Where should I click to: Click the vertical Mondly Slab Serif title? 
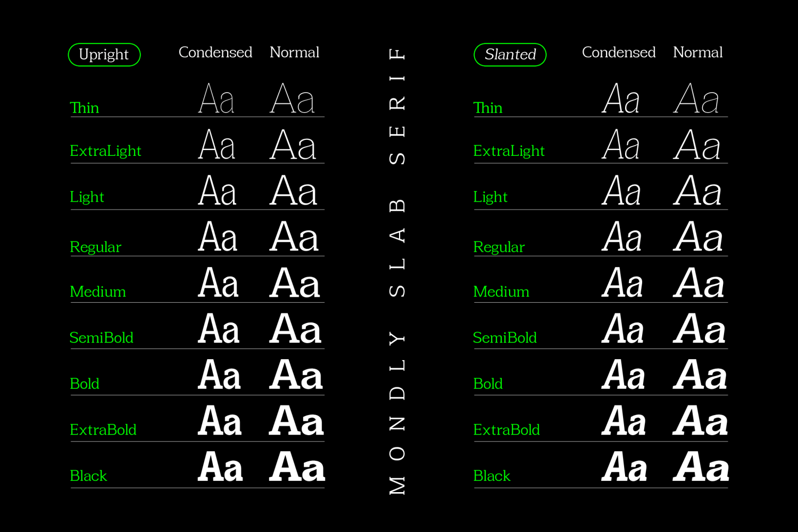point(397,271)
